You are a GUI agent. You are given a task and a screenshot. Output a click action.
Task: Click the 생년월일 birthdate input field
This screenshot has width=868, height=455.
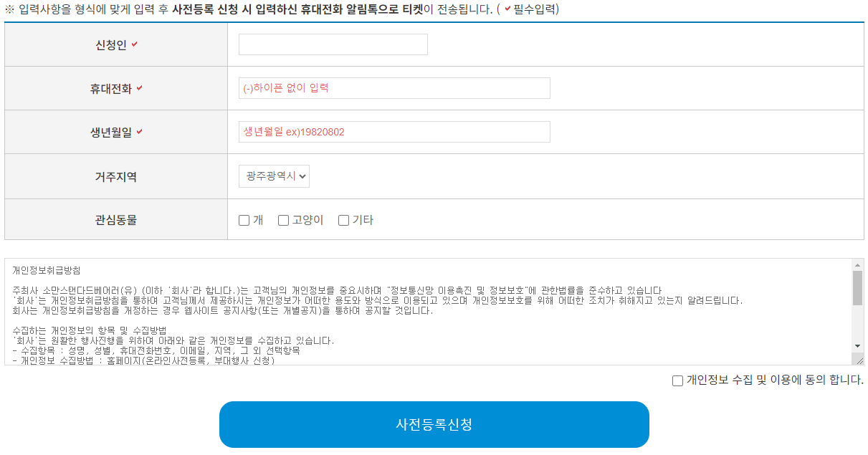pyautogui.click(x=394, y=132)
